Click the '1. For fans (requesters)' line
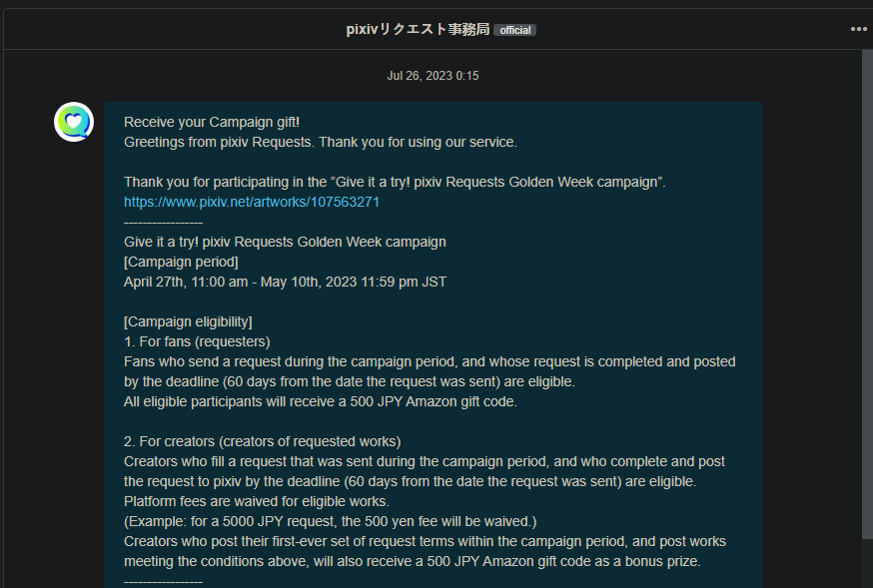Image resolution: width=873 pixels, height=588 pixels. (197, 341)
